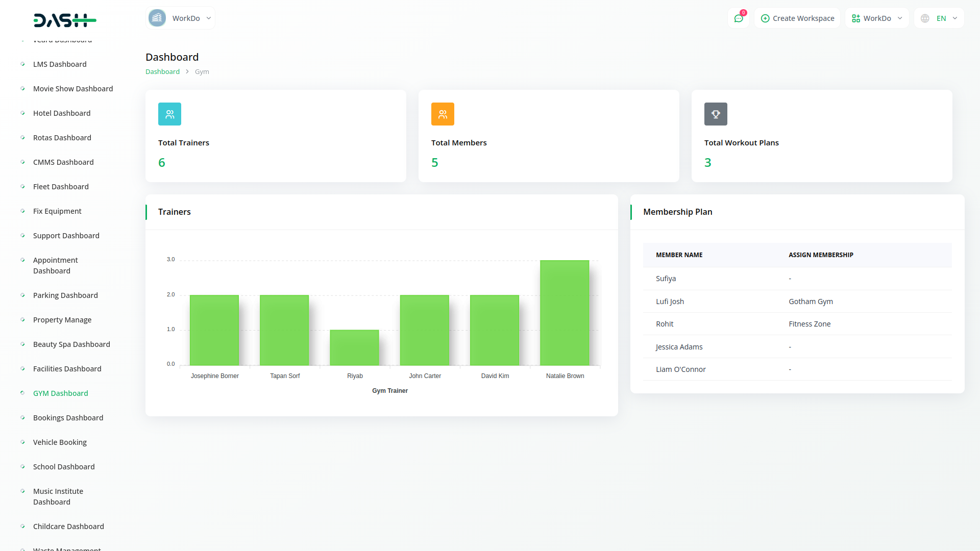Click the Create Workspace button

(797, 18)
